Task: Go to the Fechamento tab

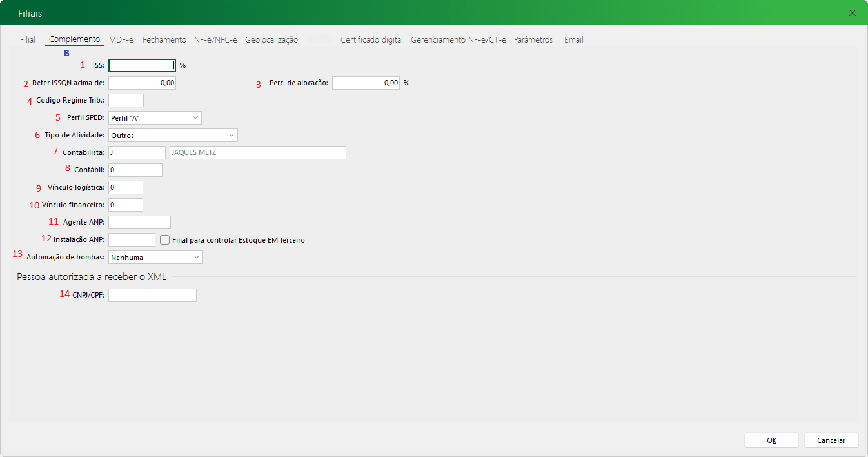Action: tap(164, 40)
